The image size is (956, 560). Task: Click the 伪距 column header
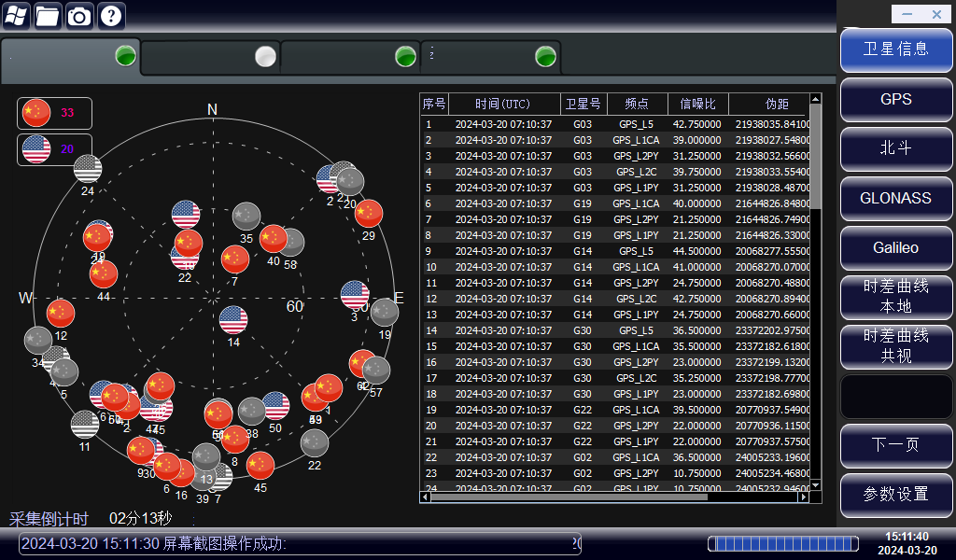click(769, 105)
